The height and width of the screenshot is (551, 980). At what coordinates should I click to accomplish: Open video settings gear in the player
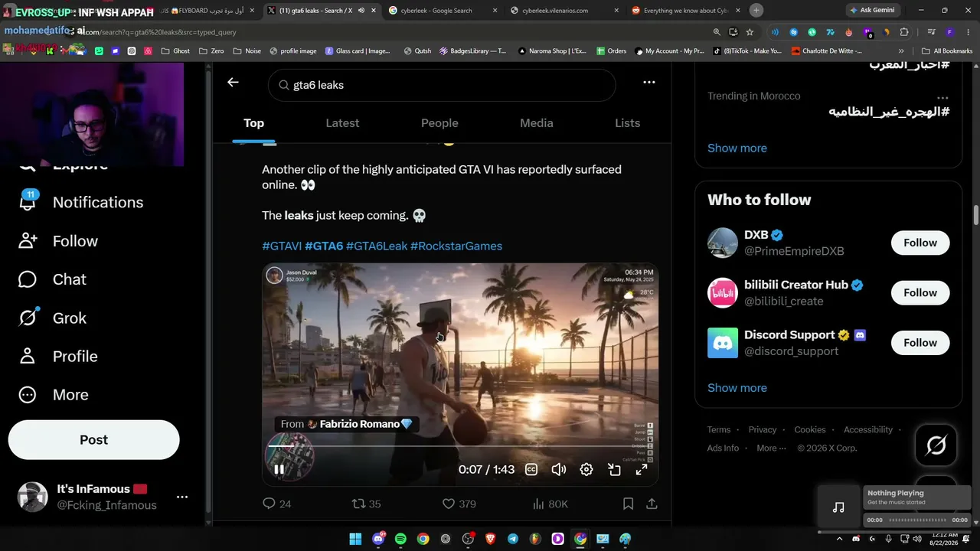pyautogui.click(x=586, y=470)
